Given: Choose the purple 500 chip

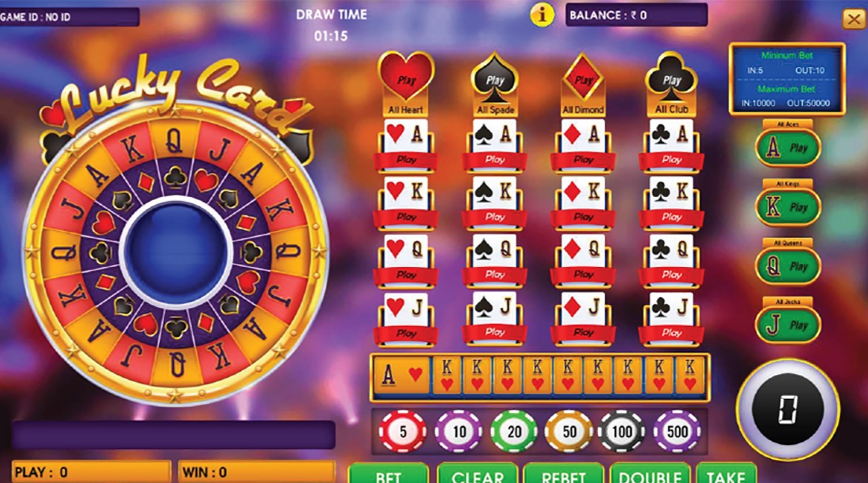Looking at the screenshot, I should pyautogui.click(x=677, y=432).
